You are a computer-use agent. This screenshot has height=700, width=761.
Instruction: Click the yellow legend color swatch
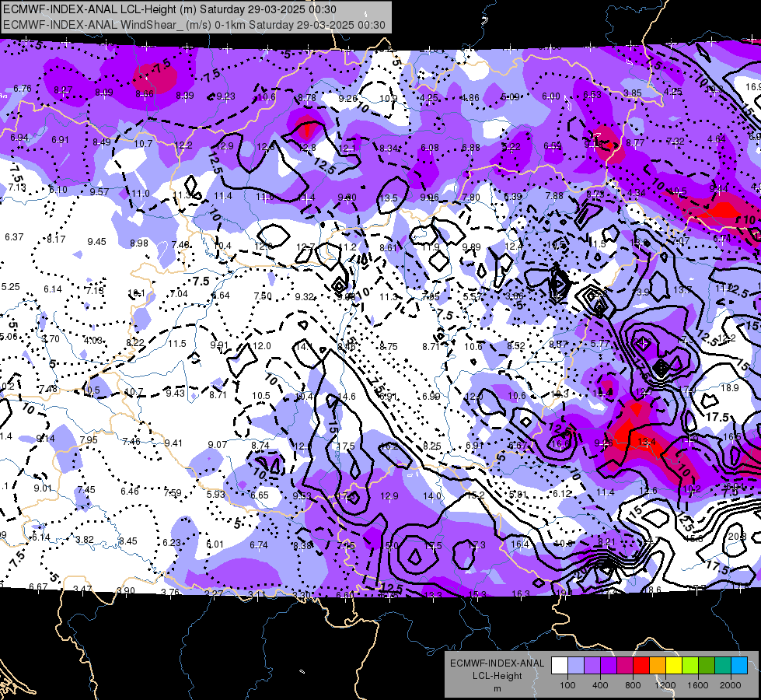(x=674, y=666)
